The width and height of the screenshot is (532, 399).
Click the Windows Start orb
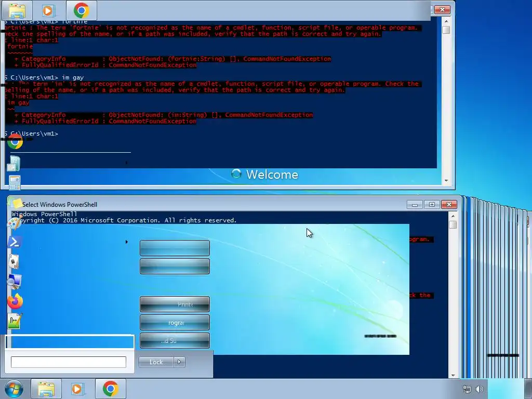(x=14, y=389)
